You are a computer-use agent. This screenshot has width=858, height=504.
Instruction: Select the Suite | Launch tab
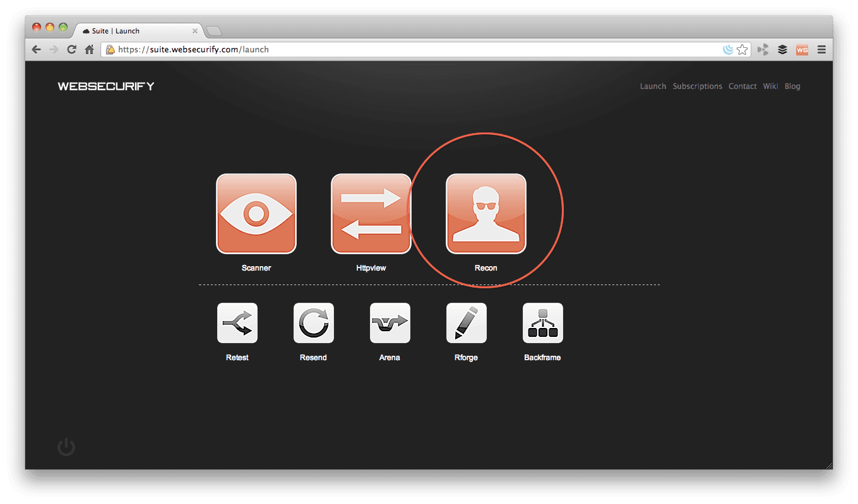pos(139,31)
